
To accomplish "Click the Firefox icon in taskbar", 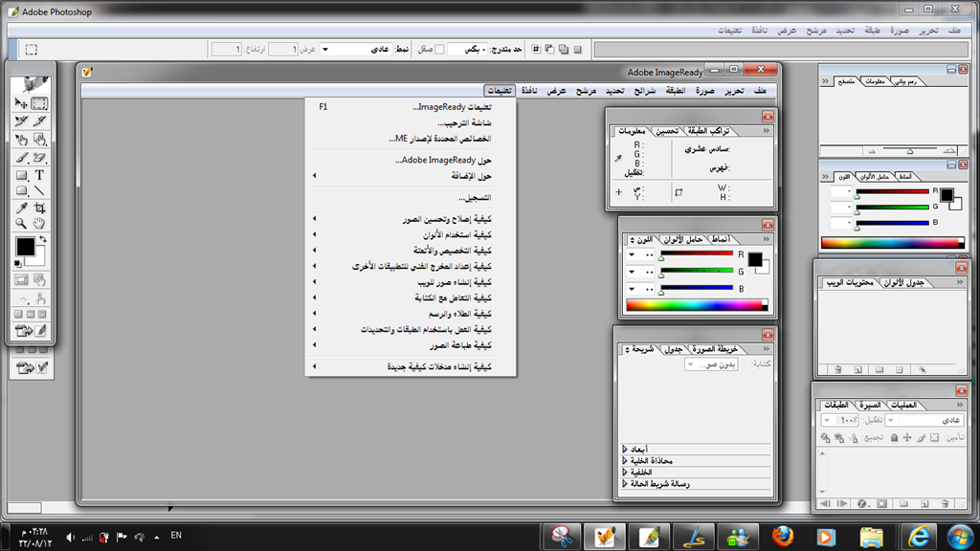I will click(782, 537).
